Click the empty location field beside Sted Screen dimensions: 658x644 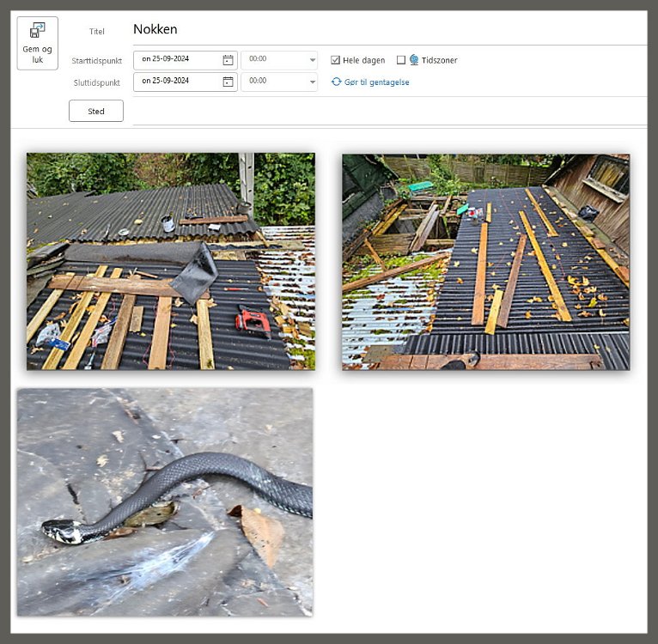[387, 111]
